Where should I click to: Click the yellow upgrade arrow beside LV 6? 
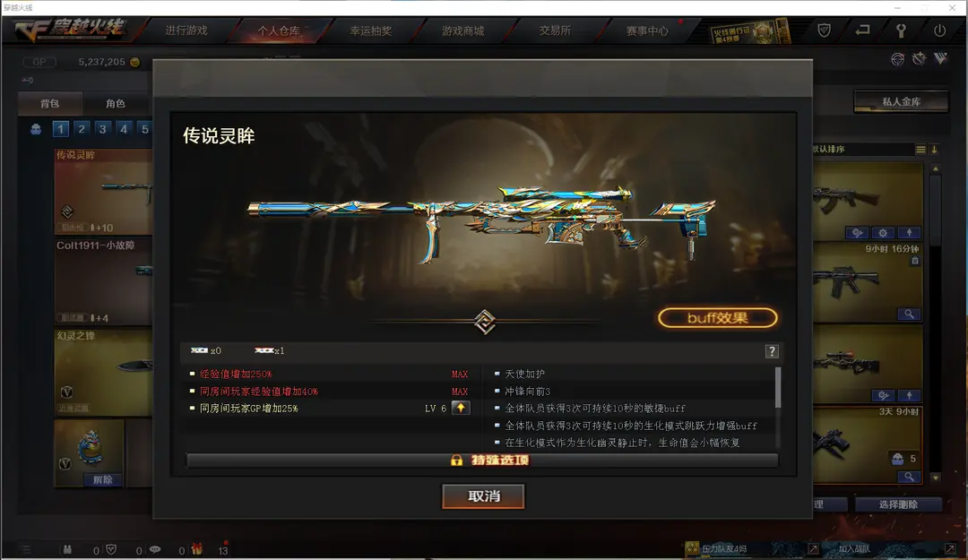(461, 408)
